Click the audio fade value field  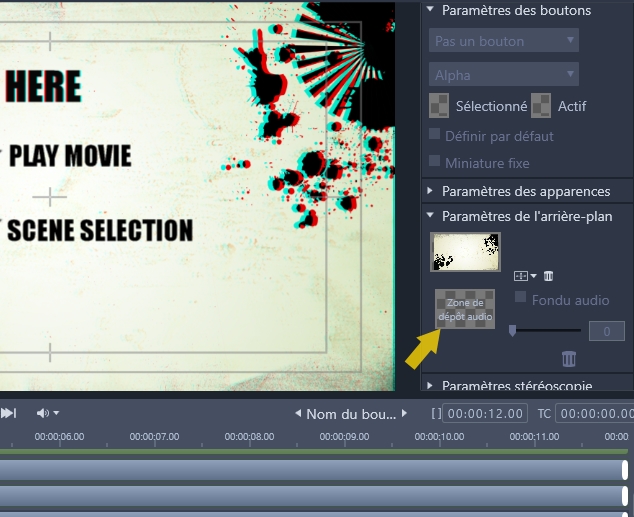tap(607, 331)
